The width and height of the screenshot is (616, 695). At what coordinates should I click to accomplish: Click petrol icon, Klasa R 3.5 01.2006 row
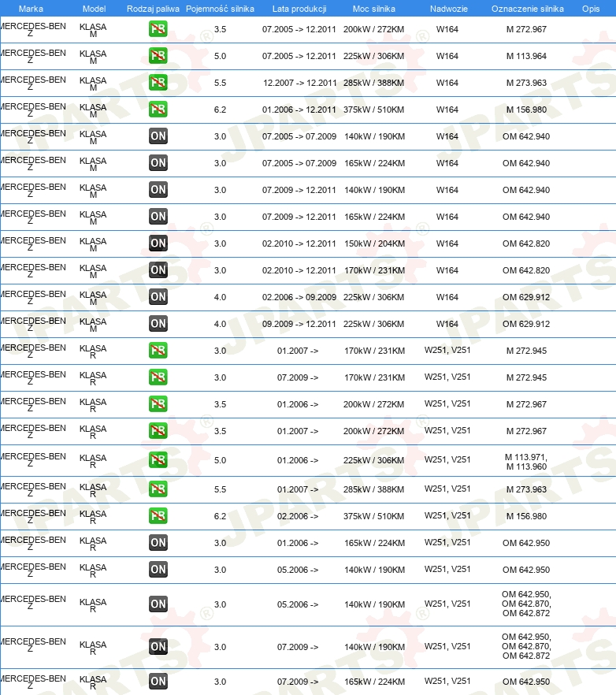(x=158, y=403)
